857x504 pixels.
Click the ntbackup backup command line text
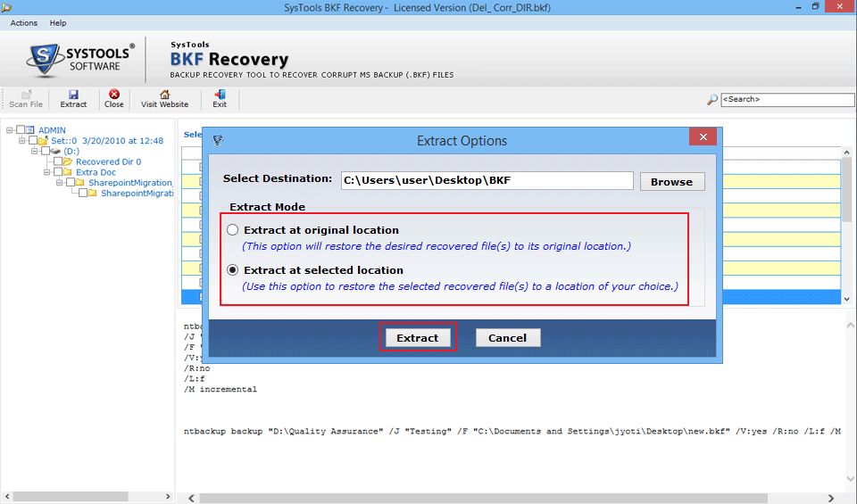pyautogui.click(x=512, y=432)
